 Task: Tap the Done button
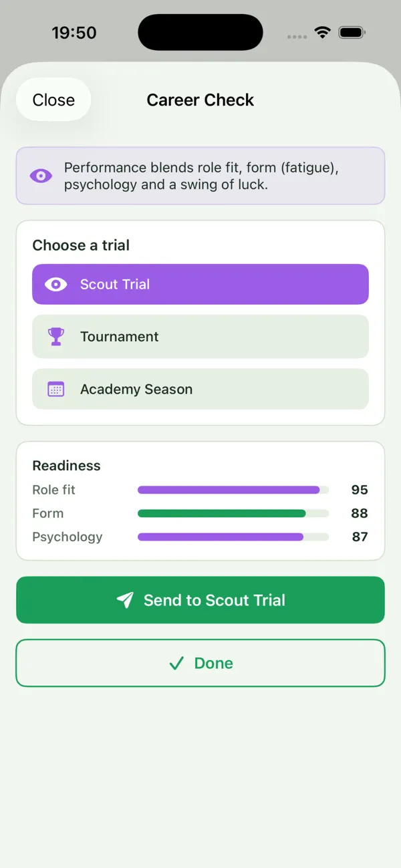click(x=200, y=663)
